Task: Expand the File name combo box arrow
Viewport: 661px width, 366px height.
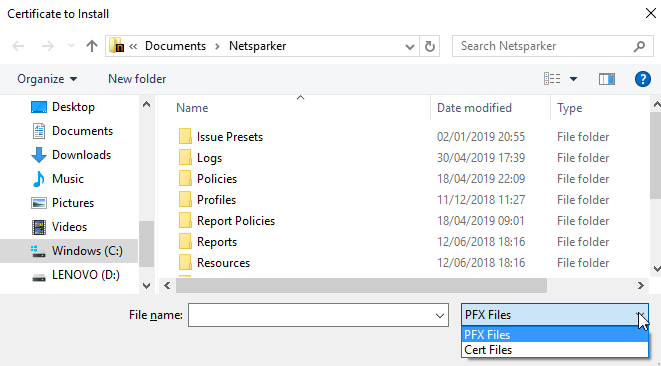Action: (x=440, y=315)
